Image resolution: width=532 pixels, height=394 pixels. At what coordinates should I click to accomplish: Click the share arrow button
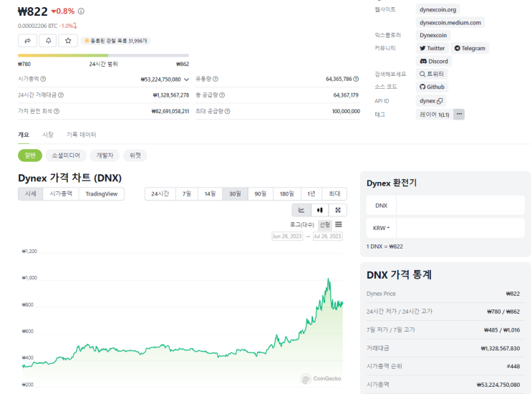(27, 41)
